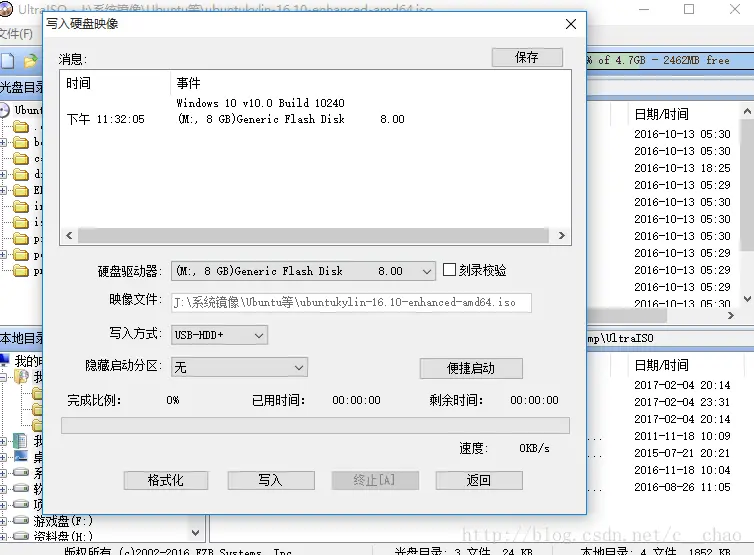The image size is (754, 555).
Task: Maximize the UltraISO window
Action: click(x=689, y=9)
